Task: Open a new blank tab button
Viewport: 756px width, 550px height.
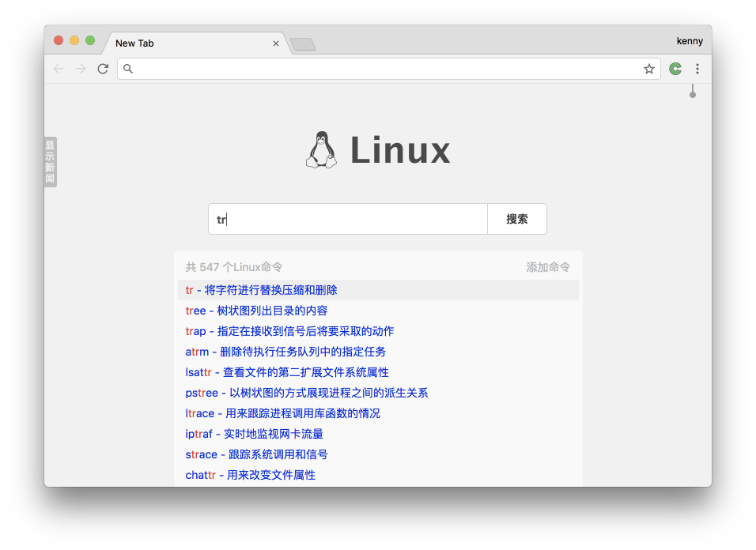Action: click(x=303, y=44)
